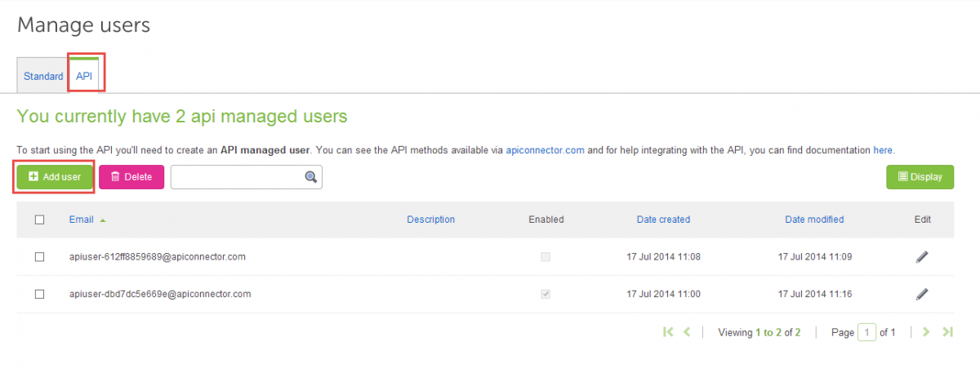Switch to the Standard users tab
This screenshot has width=980, height=377.
tap(43, 77)
